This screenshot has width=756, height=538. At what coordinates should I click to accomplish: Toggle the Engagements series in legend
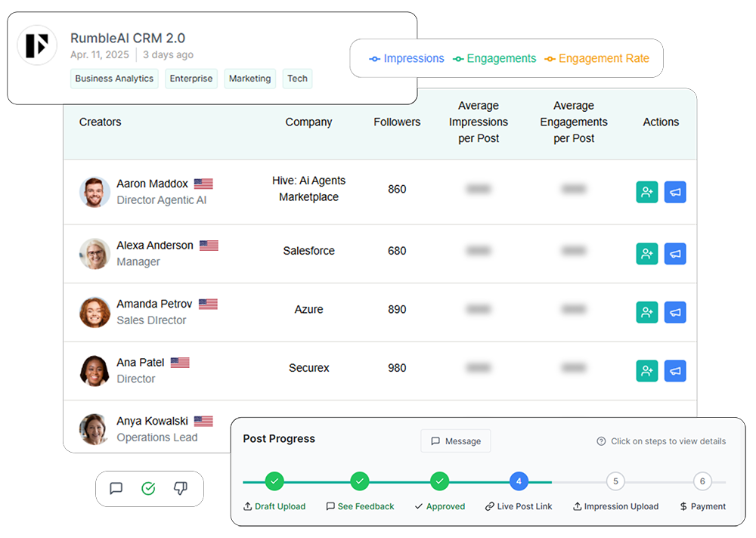pyautogui.click(x=494, y=59)
